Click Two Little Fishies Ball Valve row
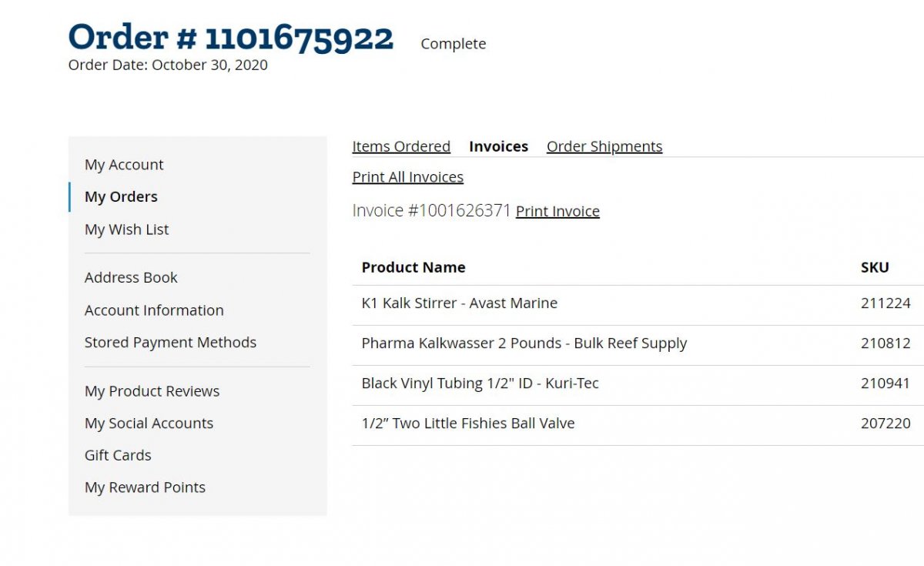This screenshot has height=566, width=924. [x=467, y=424]
